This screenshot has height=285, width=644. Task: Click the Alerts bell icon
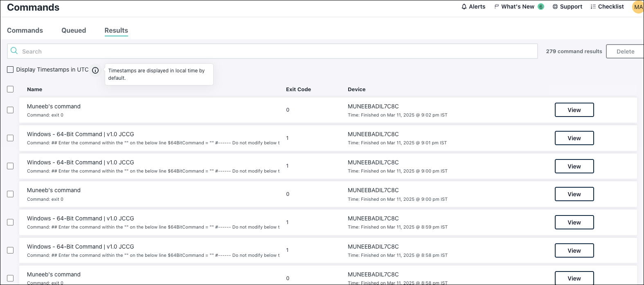464,7
